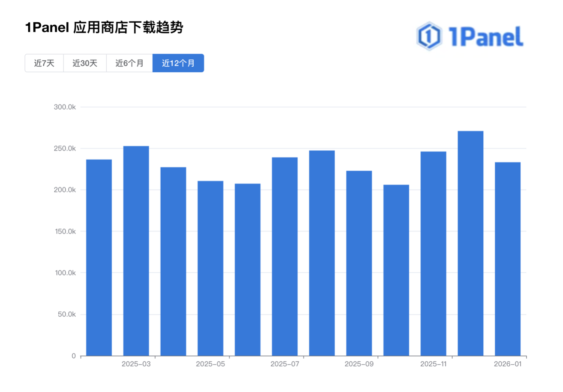The image size is (563, 392).
Task: Select the 近7天 time range tab
Action: pos(44,63)
